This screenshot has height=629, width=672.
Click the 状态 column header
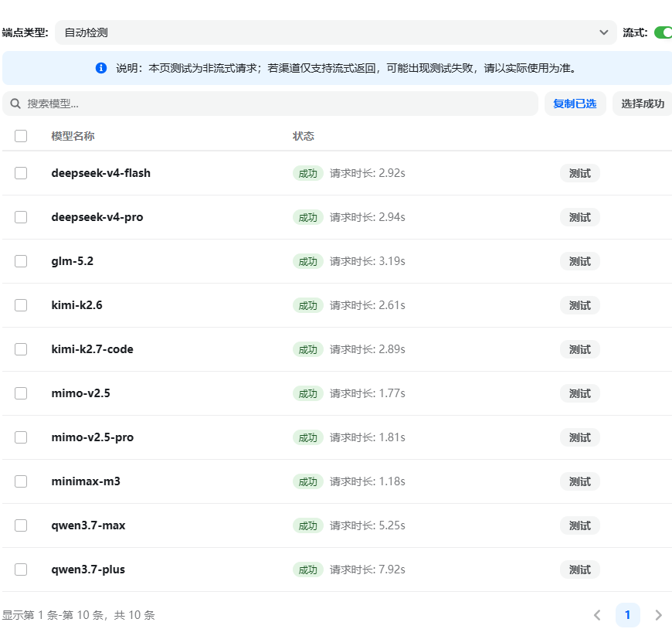click(304, 136)
